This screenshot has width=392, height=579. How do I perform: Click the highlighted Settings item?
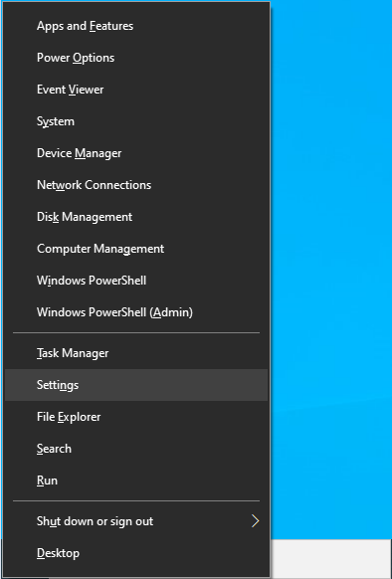(136, 385)
